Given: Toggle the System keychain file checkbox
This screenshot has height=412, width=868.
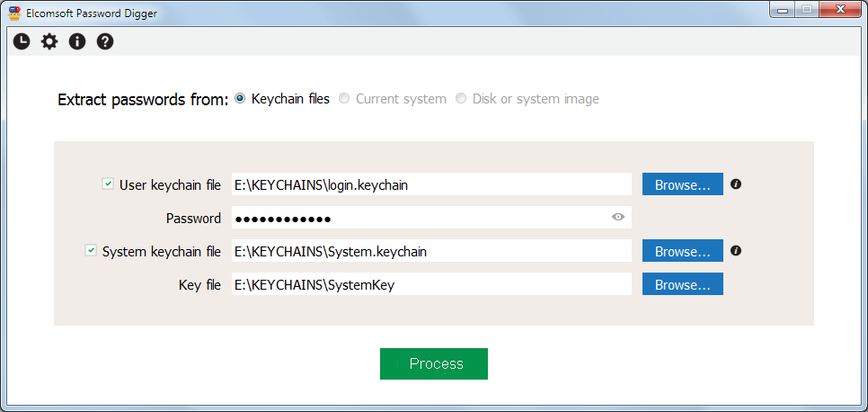Looking at the screenshot, I should point(91,251).
